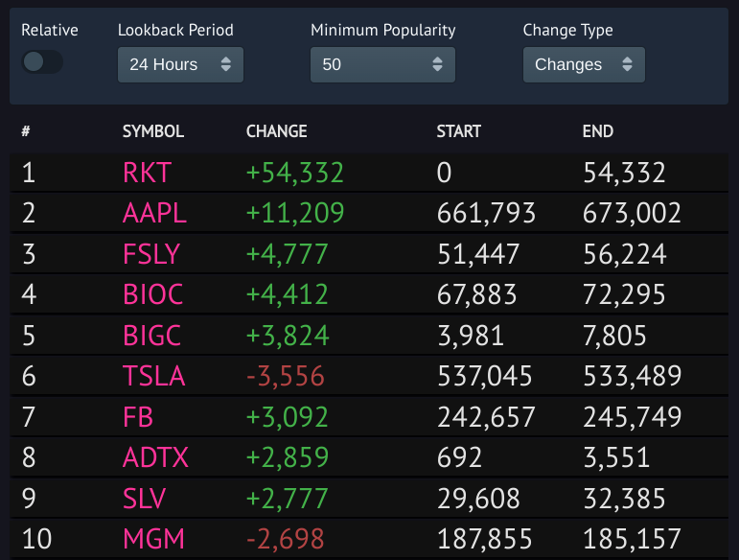
Task: Open the BIOC symbol link
Action: tap(152, 294)
